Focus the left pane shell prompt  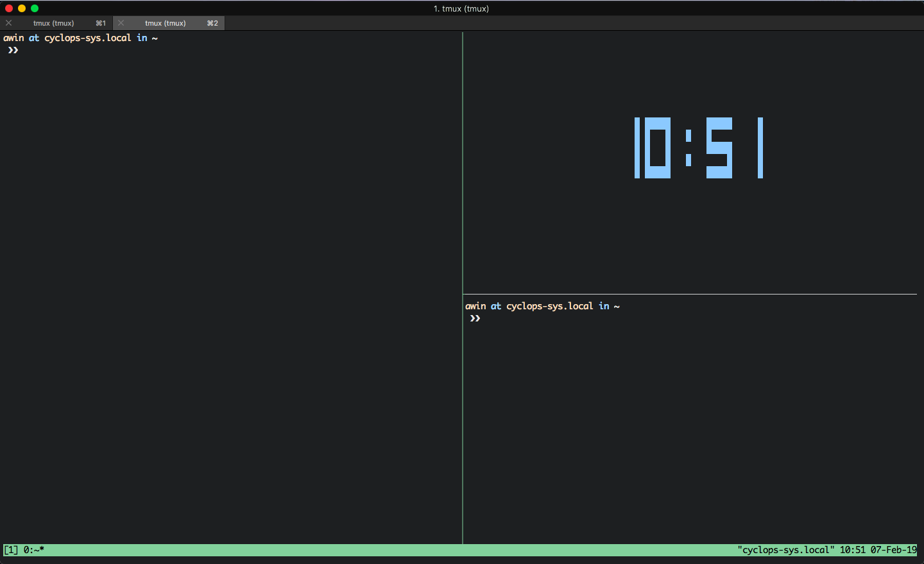click(x=13, y=50)
